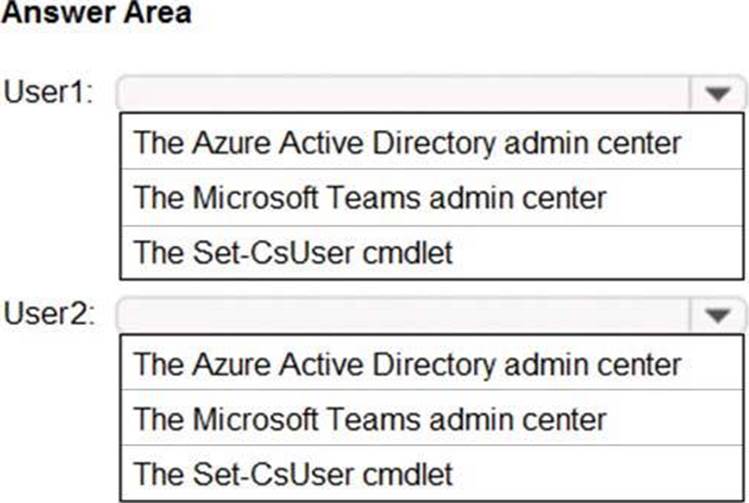
Task: Select Microsoft Teams admin center for User1
Action: tap(370, 197)
